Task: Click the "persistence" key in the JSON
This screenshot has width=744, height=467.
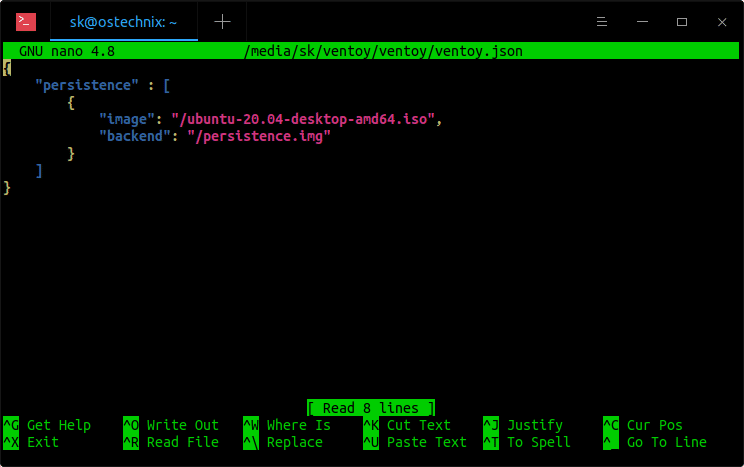Action: coord(87,85)
